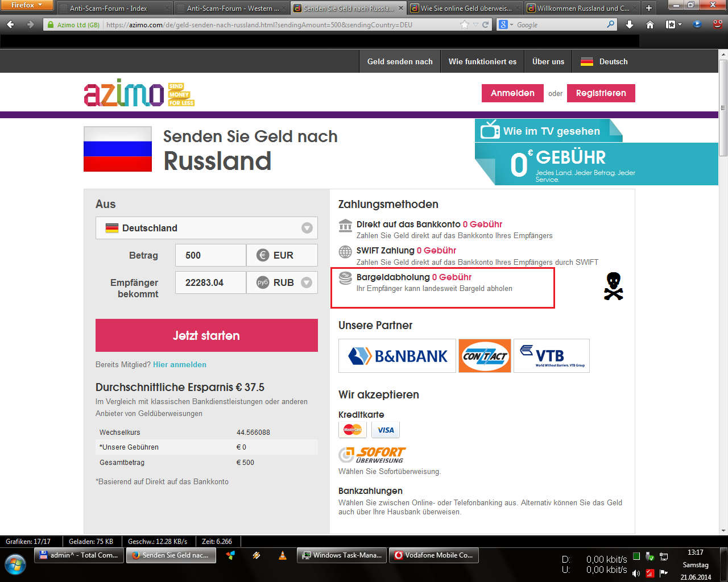Open the URL bar history dropdown arrow
The image size is (728, 582).
pyautogui.click(x=477, y=25)
